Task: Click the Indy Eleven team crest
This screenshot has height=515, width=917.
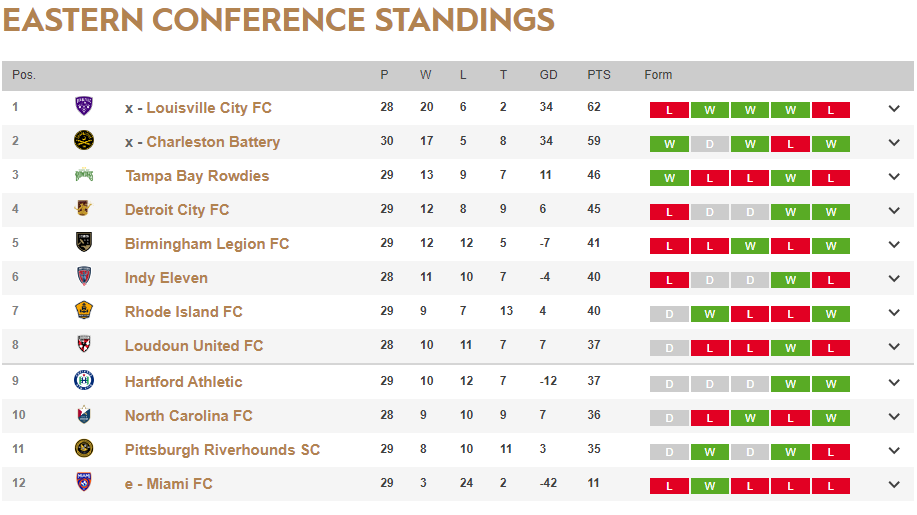Action: tap(84, 277)
